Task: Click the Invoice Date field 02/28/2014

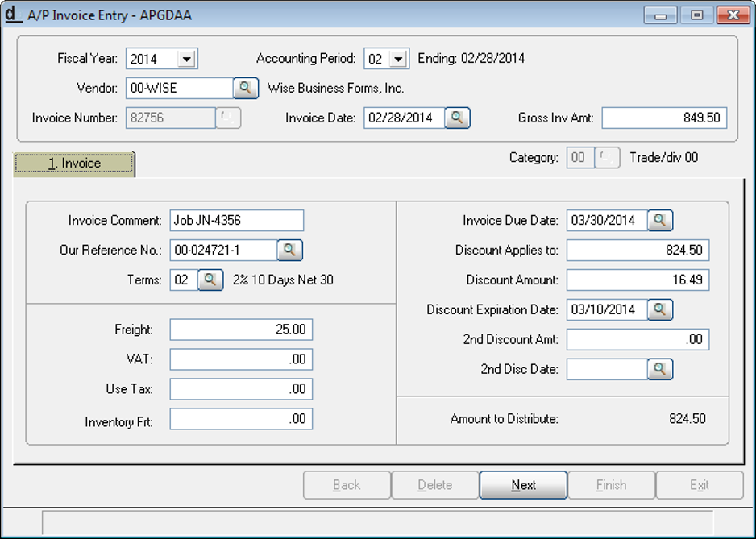Action: (x=404, y=118)
